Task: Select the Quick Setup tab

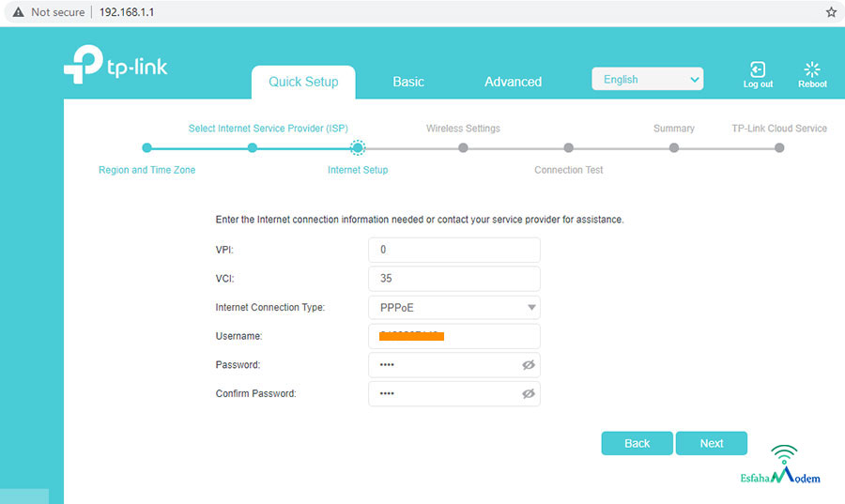Action: pos(303,82)
